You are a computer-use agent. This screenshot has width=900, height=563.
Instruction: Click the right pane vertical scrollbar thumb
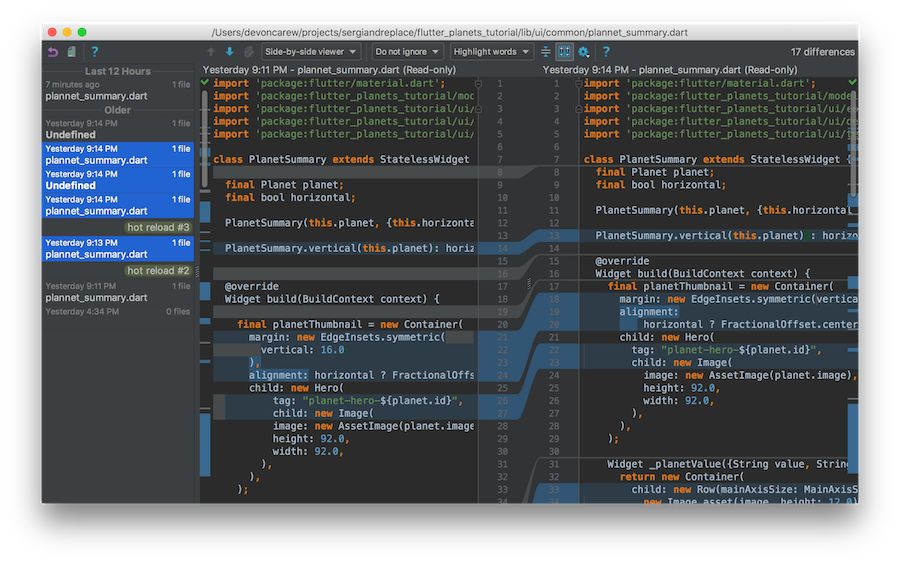coord(854,141)
